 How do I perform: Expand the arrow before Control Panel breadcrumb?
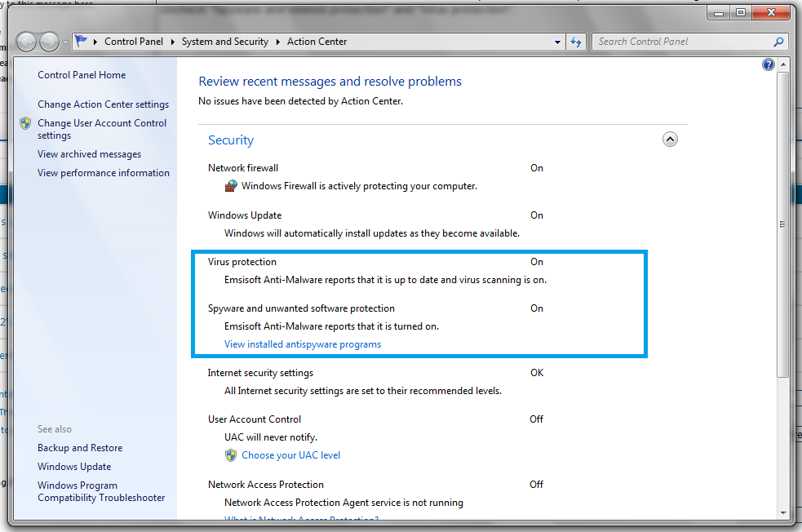point(95,42)
